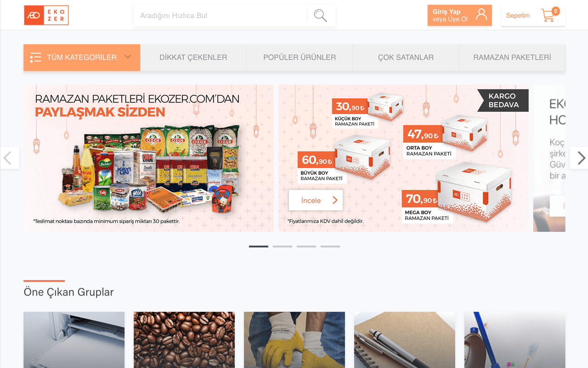The height and width of the screenshot is (368, 588).
Task: Select the second carousel indicator dash
Action: [283, 247]
